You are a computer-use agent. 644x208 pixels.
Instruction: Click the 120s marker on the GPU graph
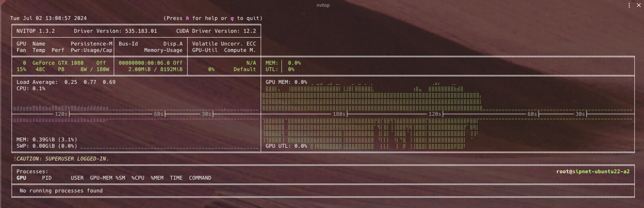(435, 114)
